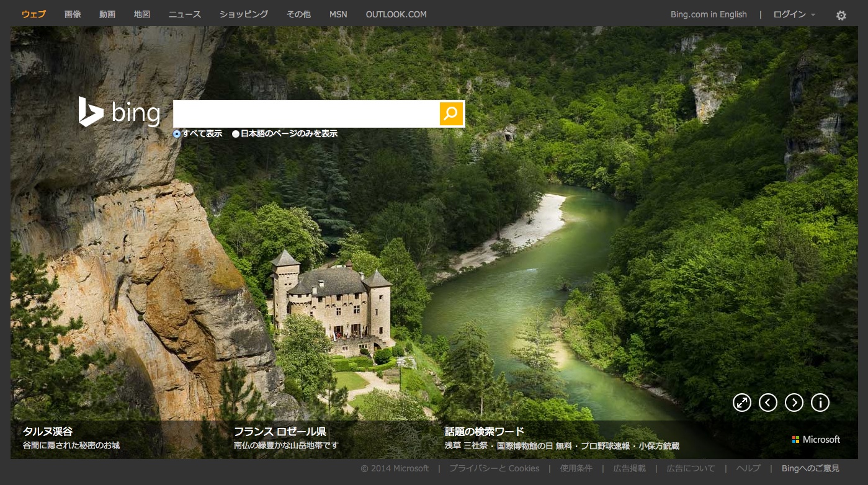The width and height of the screenshot is (868, 485).
Task: Open the ニュース tab
Action: (x=185, y=14)
